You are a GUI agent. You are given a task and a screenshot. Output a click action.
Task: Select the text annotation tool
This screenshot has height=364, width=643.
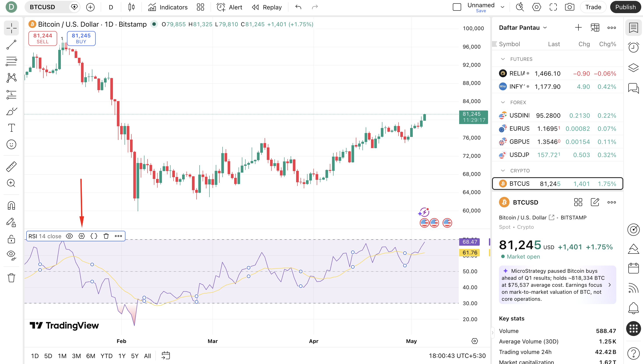[x=11, y=128]
